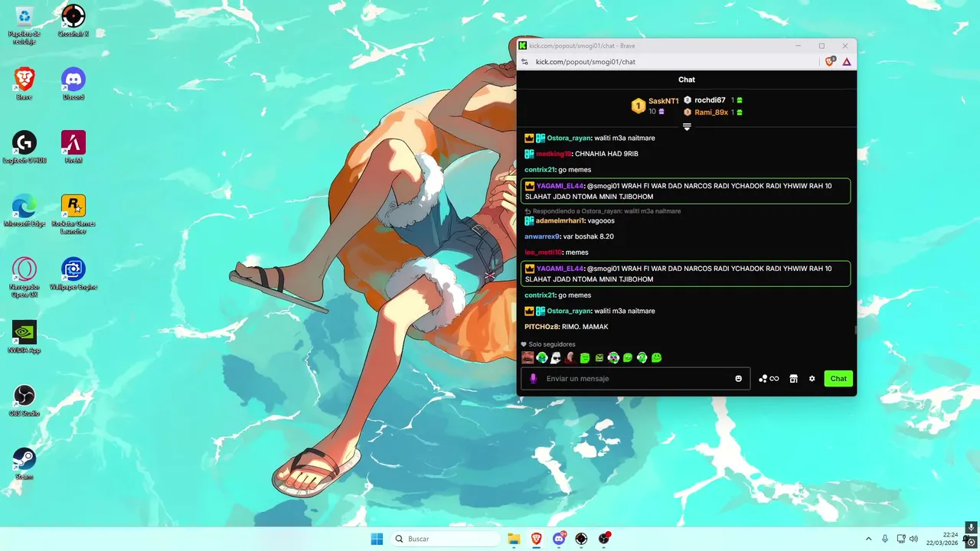The height and width of the screenshot is (551, 980).
Task: Open Microsoft Edge desktop shortcut
Action: pos(24,210)
